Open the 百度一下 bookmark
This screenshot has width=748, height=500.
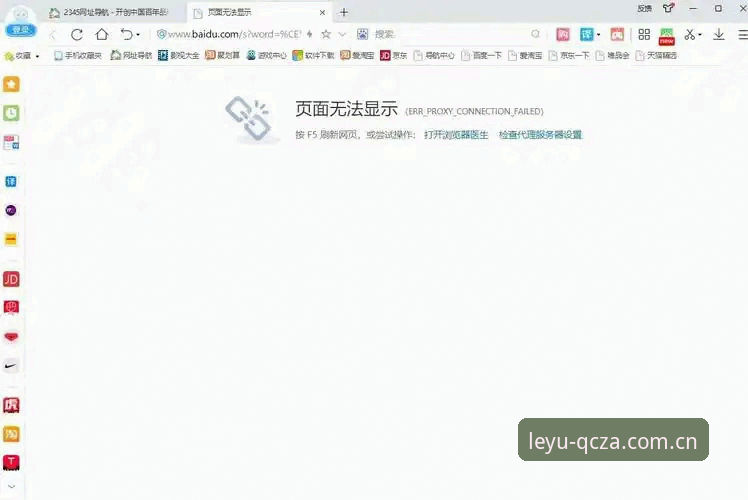point(481,56)
